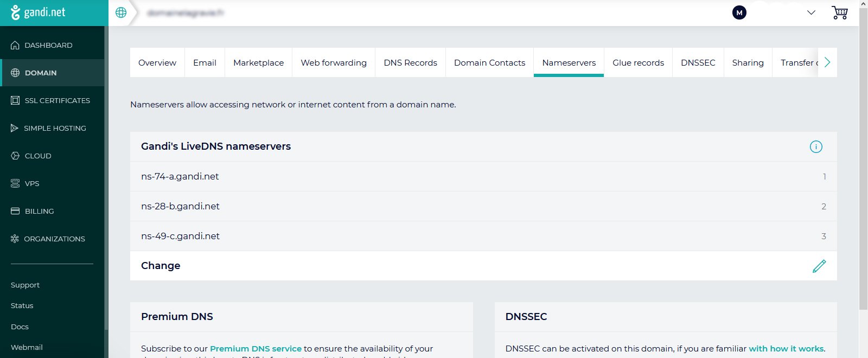Screen dimensions: 868x358
Task: Open the Glue records tab
Action: click(x=638, y=62)
